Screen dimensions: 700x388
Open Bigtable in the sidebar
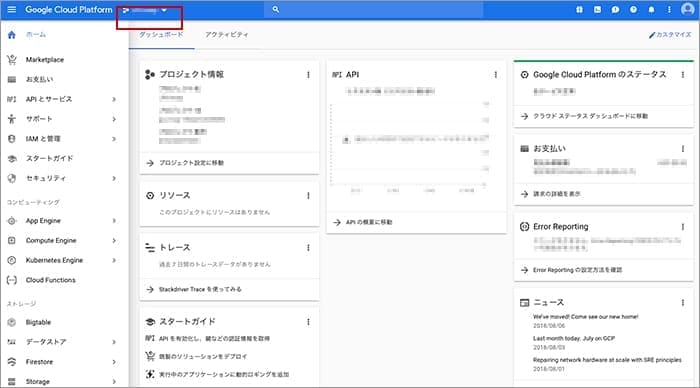38,322
